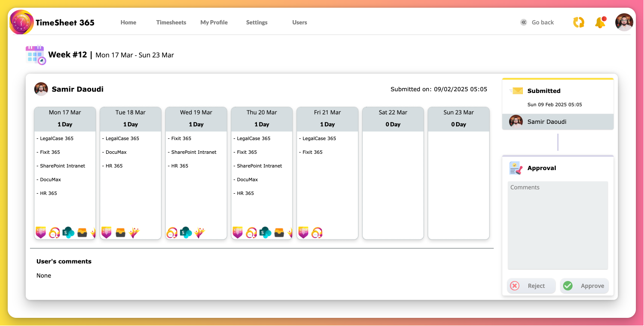The image size is (644, 326).
Task: Click Thursday's HR 365 entry
Action: (x=244, y=193)
